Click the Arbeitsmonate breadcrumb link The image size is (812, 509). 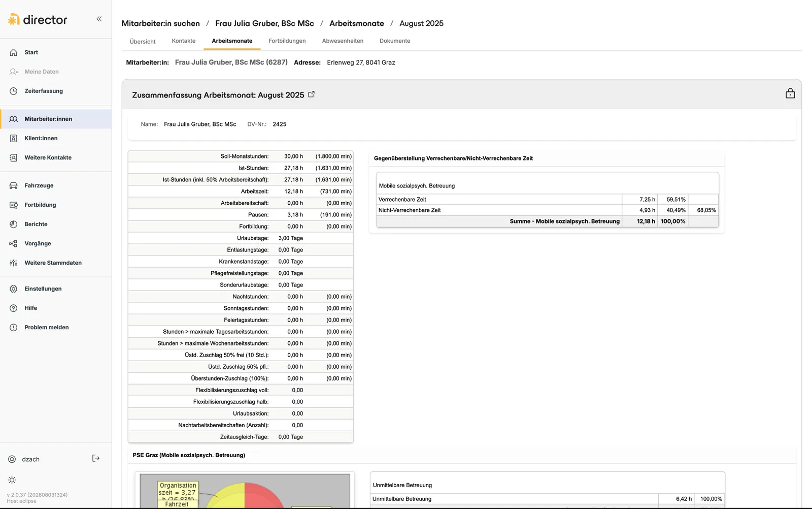click(357, 23)
